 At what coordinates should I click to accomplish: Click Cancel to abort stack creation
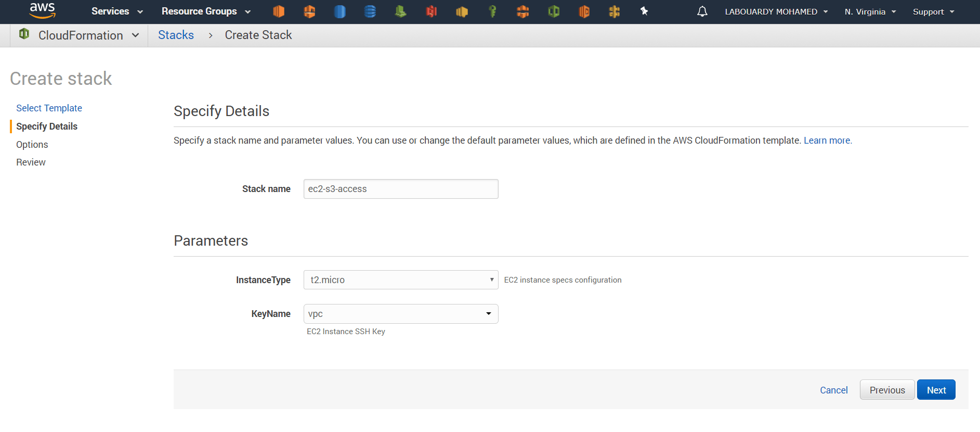click(833, 390)
